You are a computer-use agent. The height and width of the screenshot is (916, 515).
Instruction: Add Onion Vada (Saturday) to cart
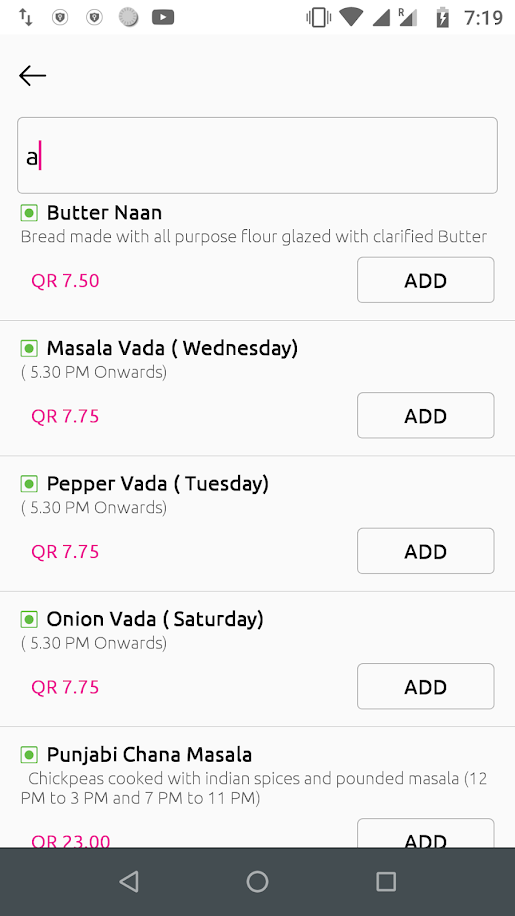(426, 687)
